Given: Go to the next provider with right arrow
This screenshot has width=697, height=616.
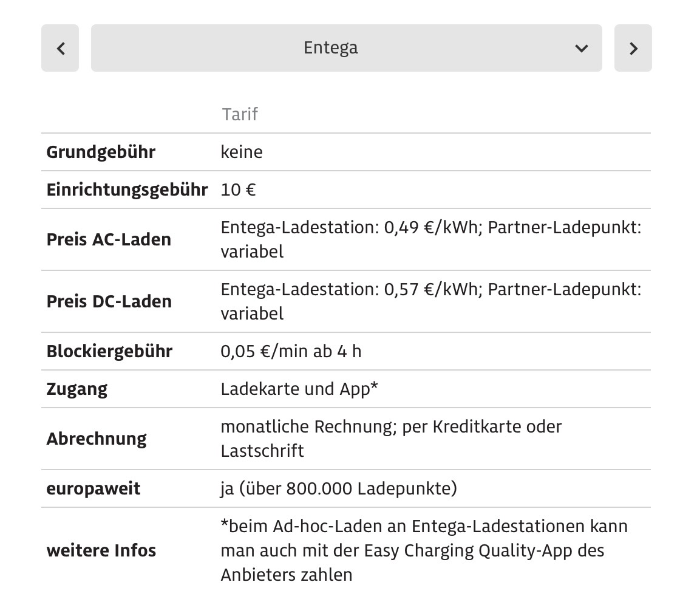Looking at the screenshot, I should click(633, 49).
